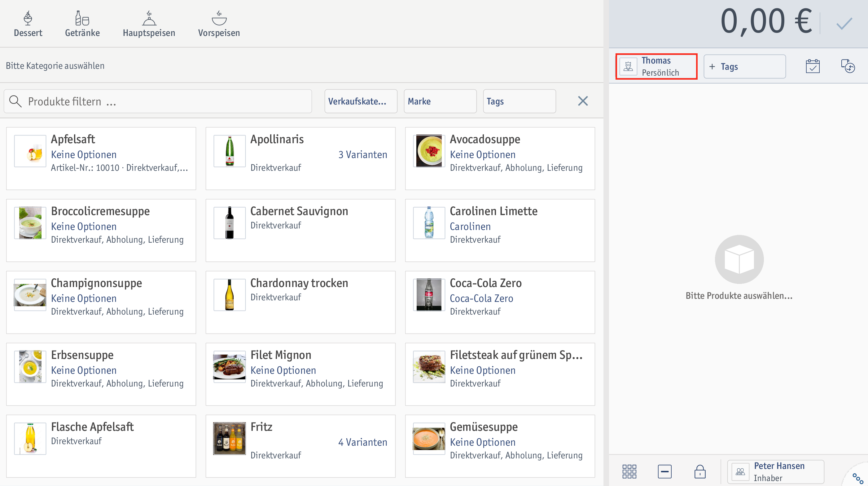
Task: Open Apollinaris 3 Varianten
Action: [300, 158]
